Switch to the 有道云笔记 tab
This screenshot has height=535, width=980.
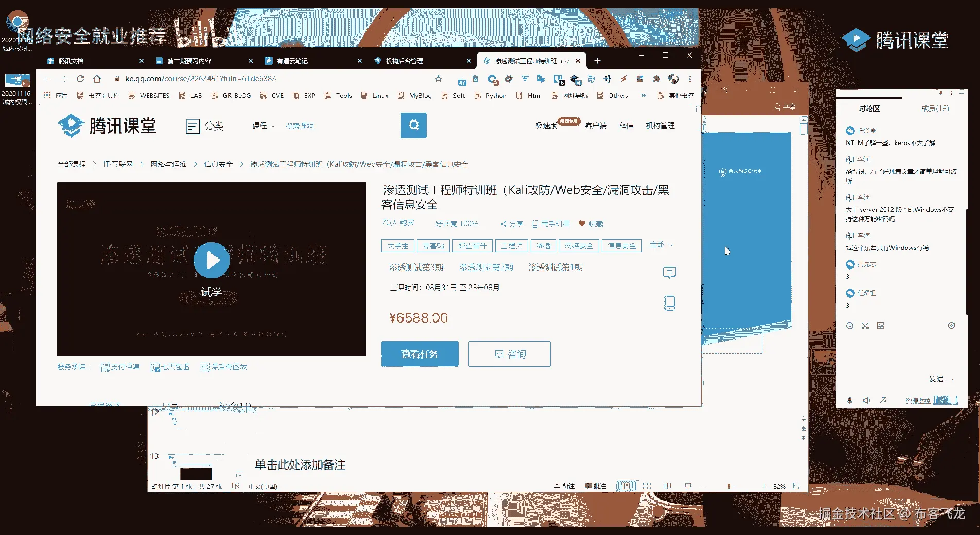click(x=313, y=61)
